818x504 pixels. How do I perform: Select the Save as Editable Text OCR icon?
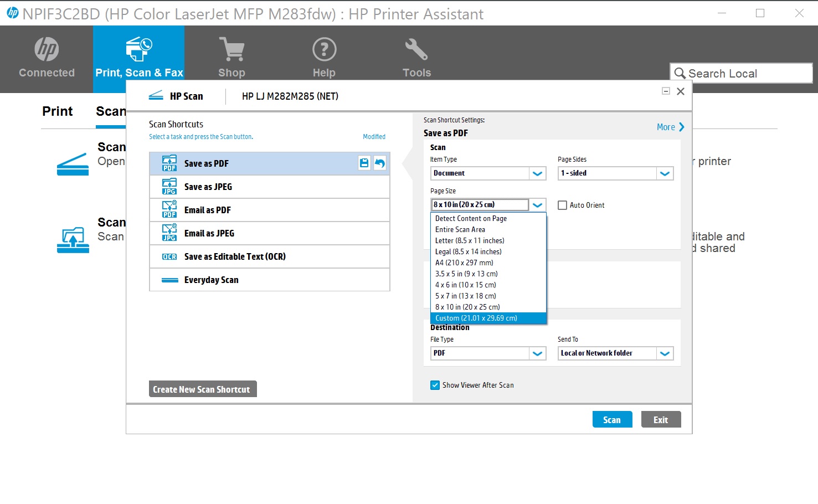[x=169, y=256]
